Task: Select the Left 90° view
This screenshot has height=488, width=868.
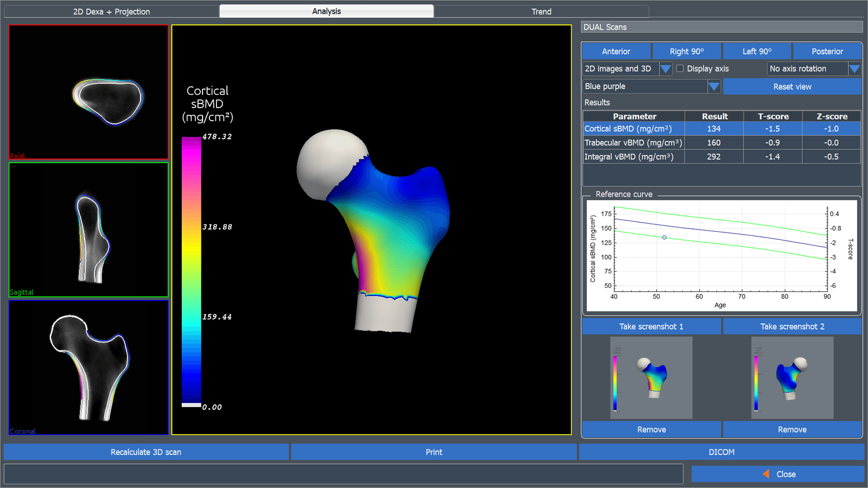Action: tap(757, 51)
